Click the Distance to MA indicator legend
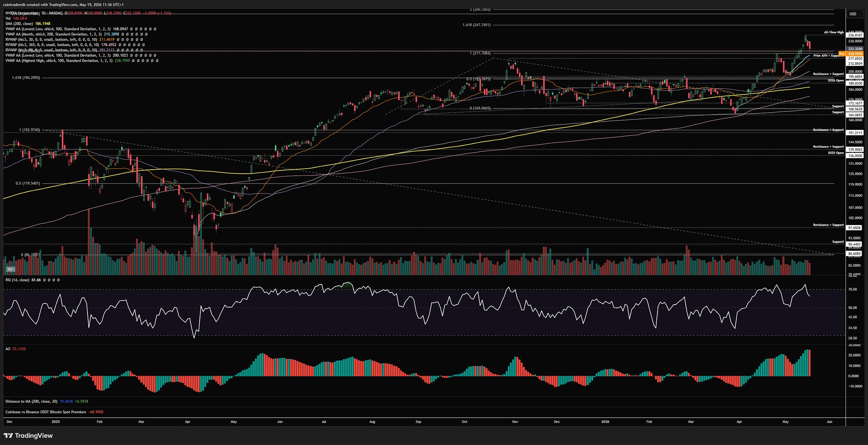Image resolution: width=868 pixels, height=445 pixels. pyautogui.click(x=47, y=401)
